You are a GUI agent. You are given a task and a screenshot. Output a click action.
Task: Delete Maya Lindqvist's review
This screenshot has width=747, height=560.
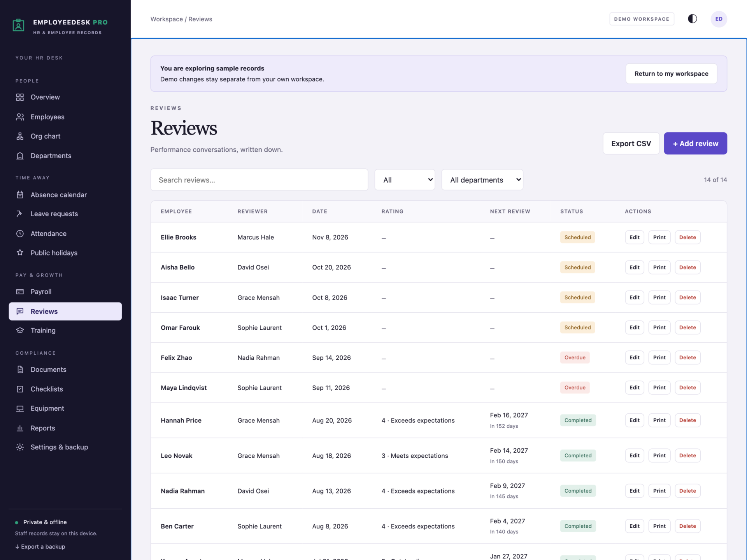687,388
